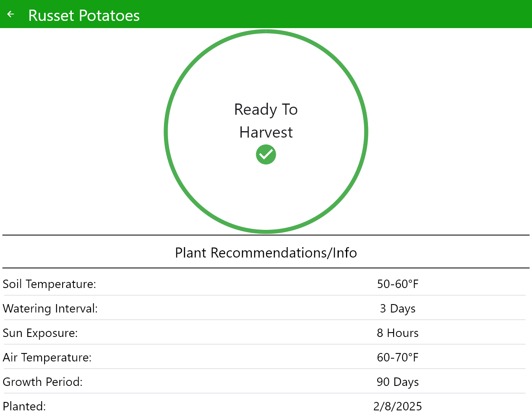This screenshot has width=532, height=420.
Task: Click the back arrow icon
Action: pyautogui.click(x=11, y=14)
